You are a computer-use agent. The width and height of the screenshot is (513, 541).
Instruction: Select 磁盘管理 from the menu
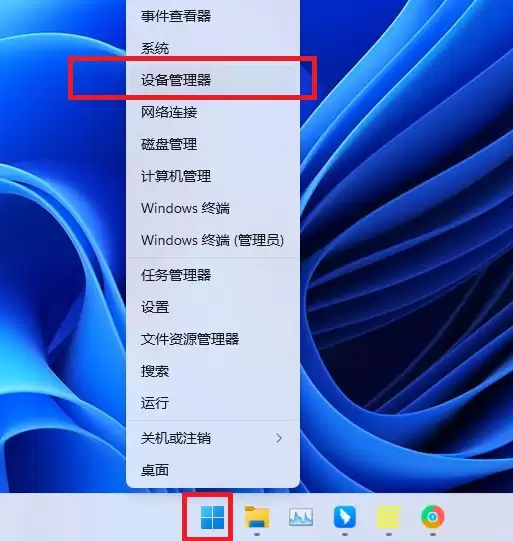pyautogui.click(x=213, y=144)
